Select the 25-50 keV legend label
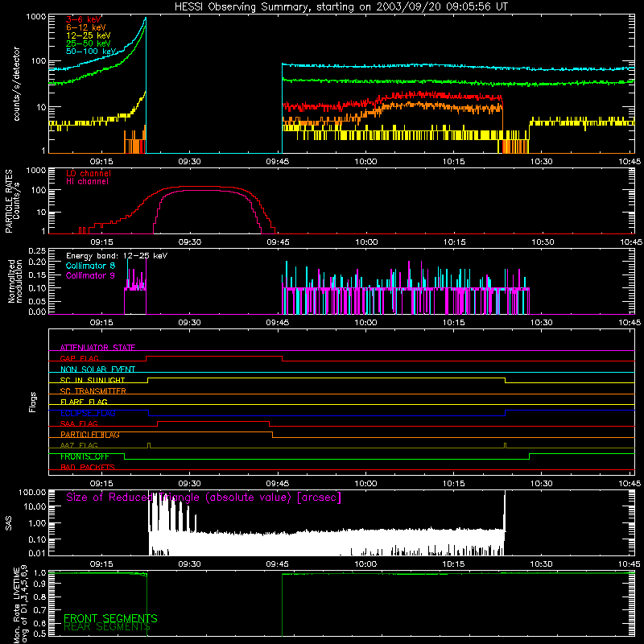Screen dimensions: 644x644 [89, 43]
